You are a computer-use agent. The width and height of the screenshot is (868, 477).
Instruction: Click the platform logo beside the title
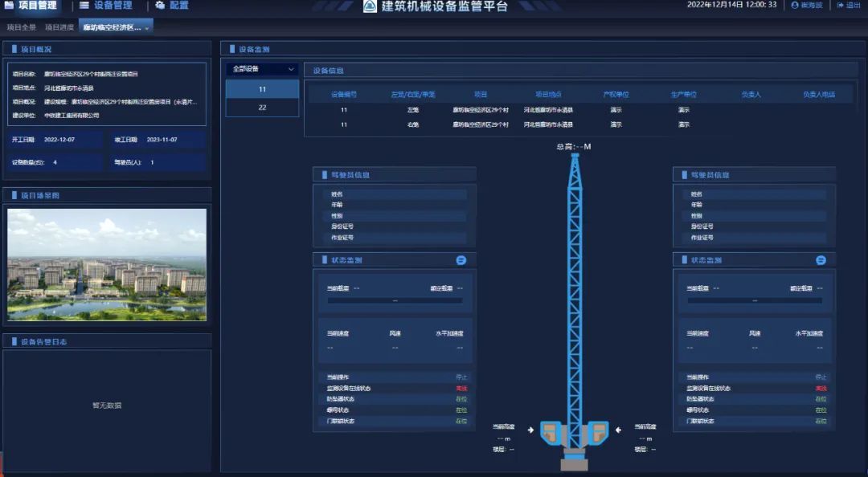coord(370,6)
